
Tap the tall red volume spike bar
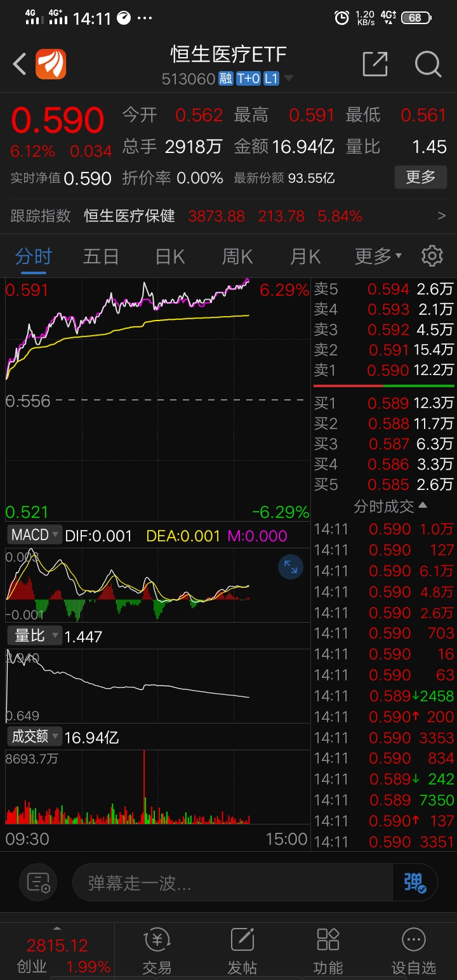pyautogui.click(x=144, y=787)
